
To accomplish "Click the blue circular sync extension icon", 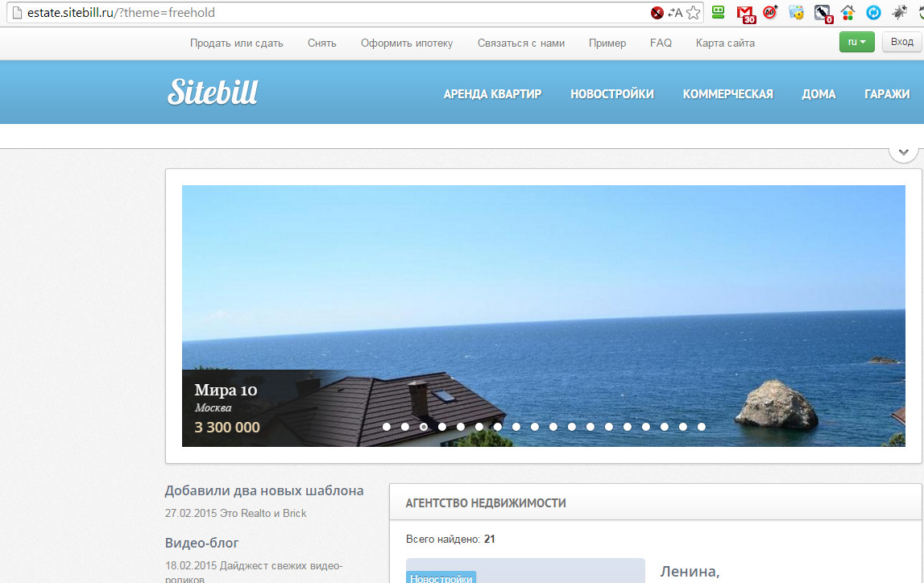I will coord(873,13).
